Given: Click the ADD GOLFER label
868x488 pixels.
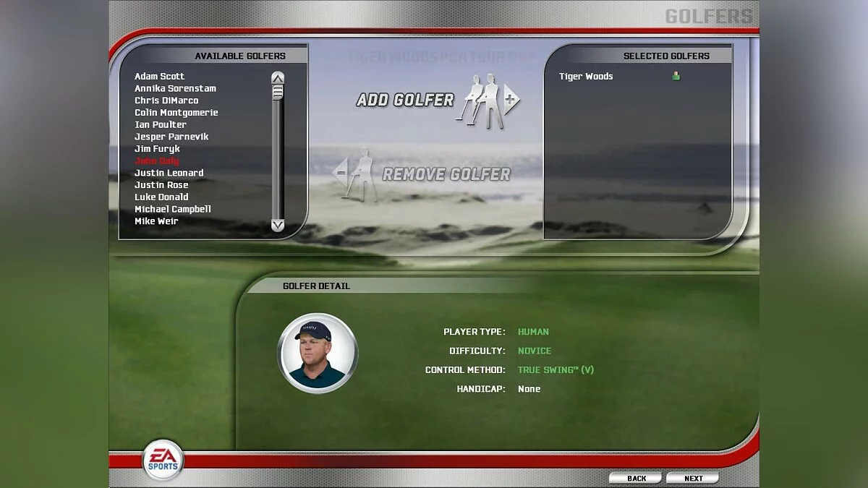Looking at the screenshot, I should pos(405,100).
